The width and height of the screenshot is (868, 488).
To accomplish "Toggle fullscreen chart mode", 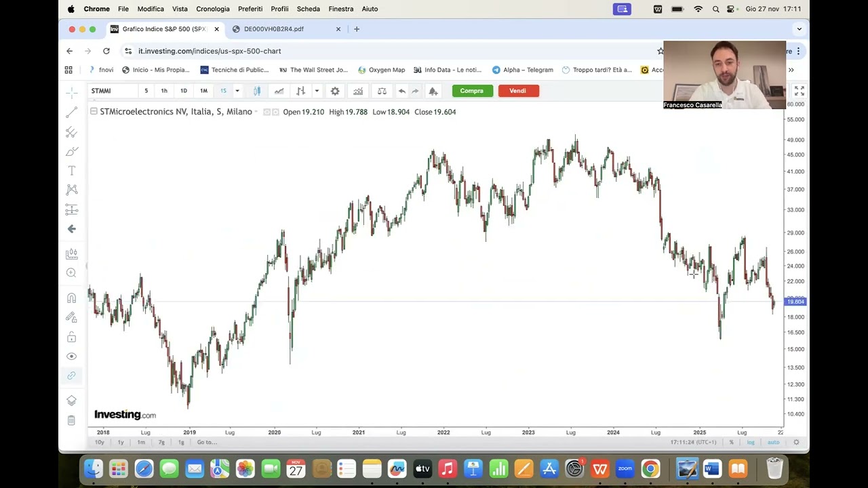I will [800, 91].
